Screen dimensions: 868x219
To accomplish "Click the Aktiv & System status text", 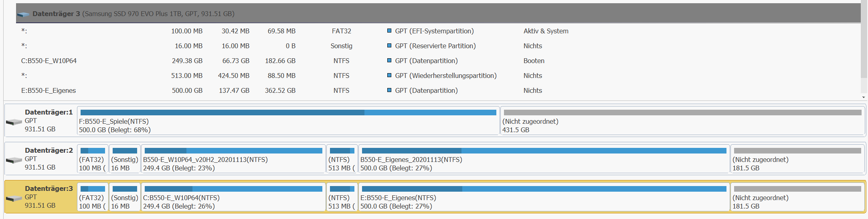I will click(x=546, y=31).
